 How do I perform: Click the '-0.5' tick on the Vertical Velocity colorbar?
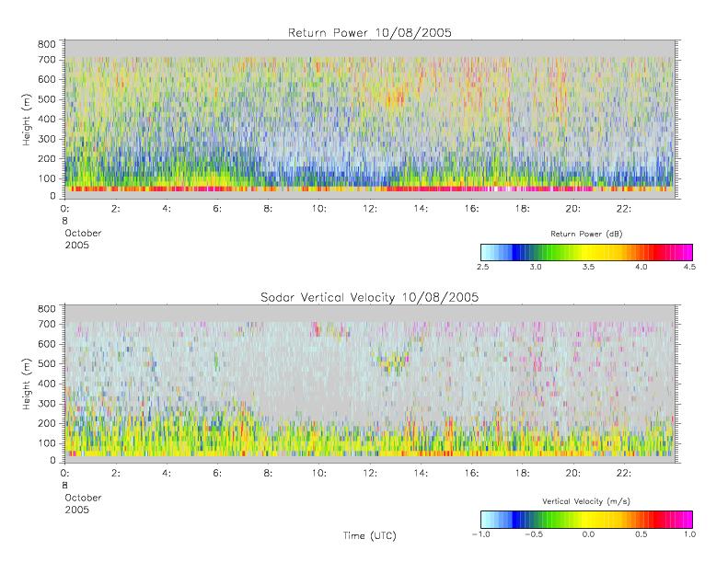534,534
